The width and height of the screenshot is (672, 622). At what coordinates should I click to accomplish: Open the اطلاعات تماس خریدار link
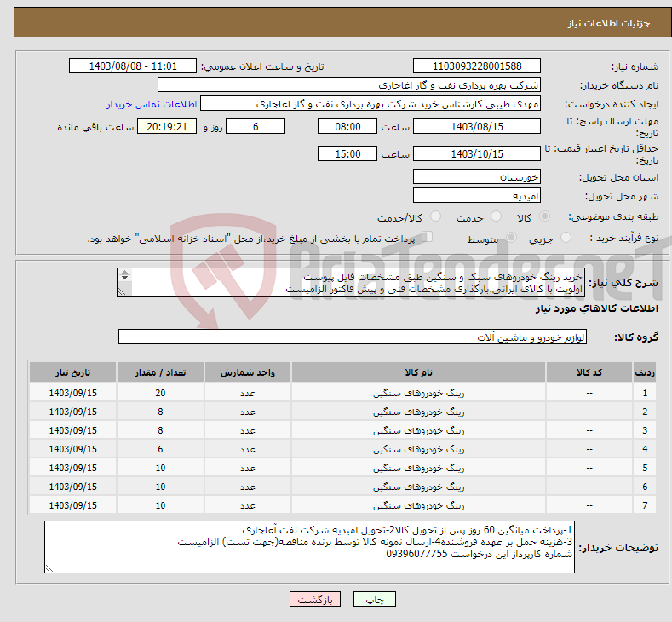(152, 104)
